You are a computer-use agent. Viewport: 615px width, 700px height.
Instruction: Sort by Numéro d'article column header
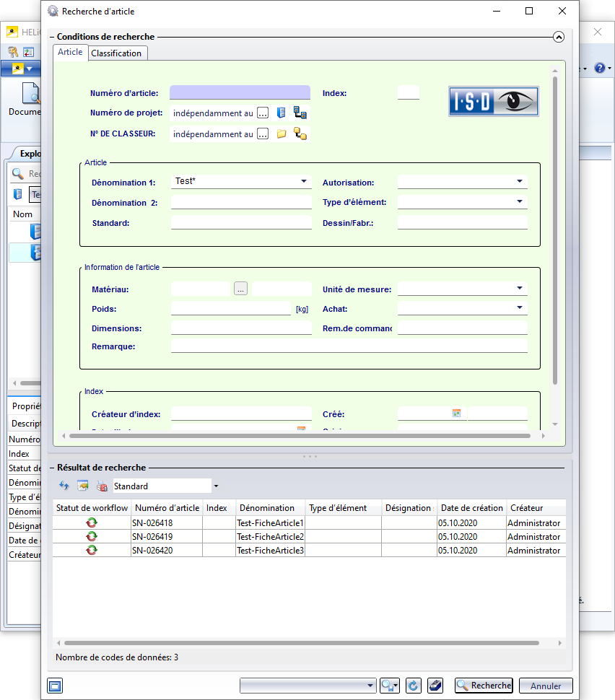pyautogui.click(x=167, y=508)
